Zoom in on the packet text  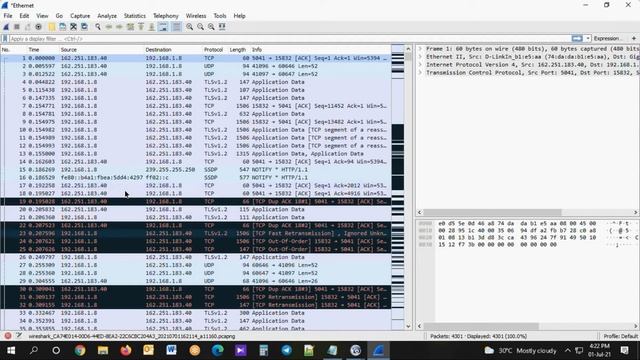point(190,27)
